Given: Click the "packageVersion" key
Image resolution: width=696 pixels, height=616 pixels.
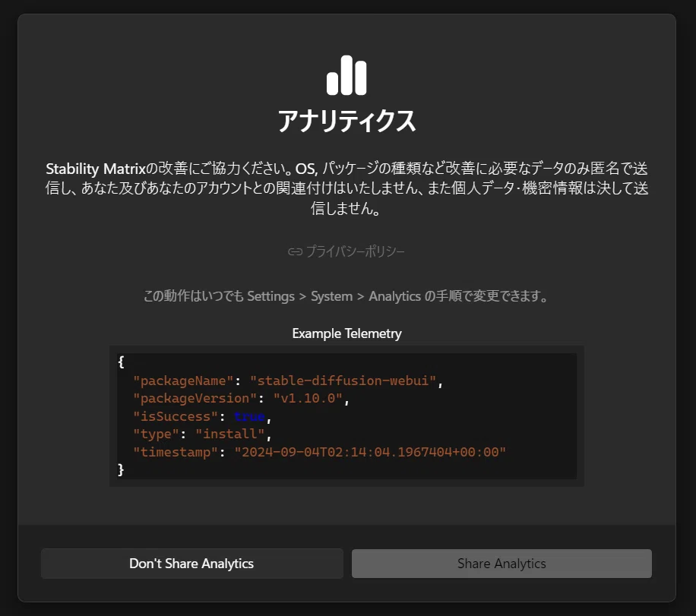Looking at the screenshot, I should tap(195, 399).
